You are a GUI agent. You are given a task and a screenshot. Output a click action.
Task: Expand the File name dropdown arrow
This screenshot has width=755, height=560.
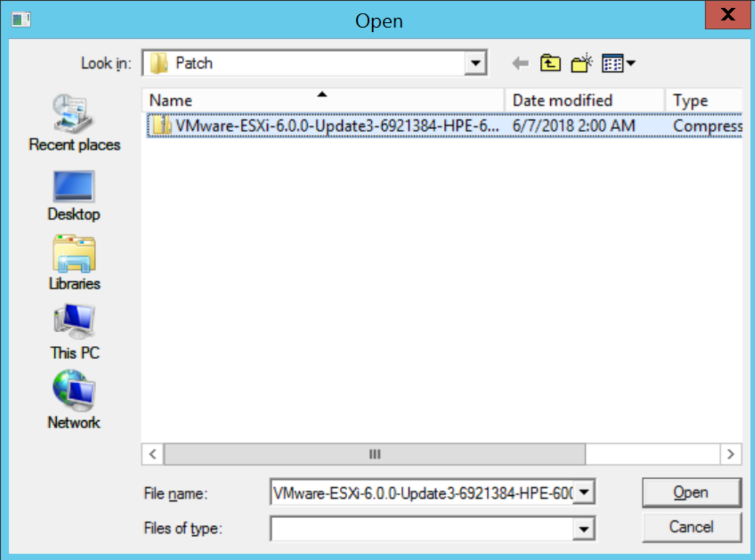click(583, 493)
